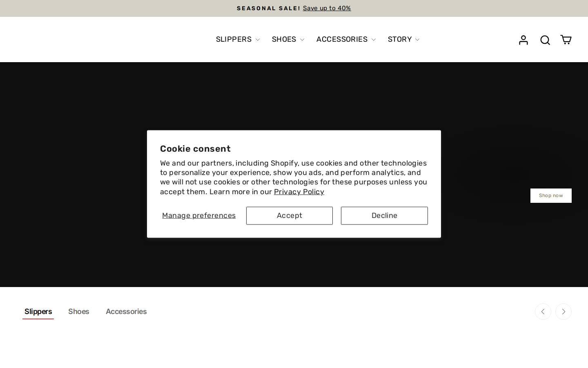
Task: Go to previous carousel slide arrow
Action: click(x=543, y=312)
